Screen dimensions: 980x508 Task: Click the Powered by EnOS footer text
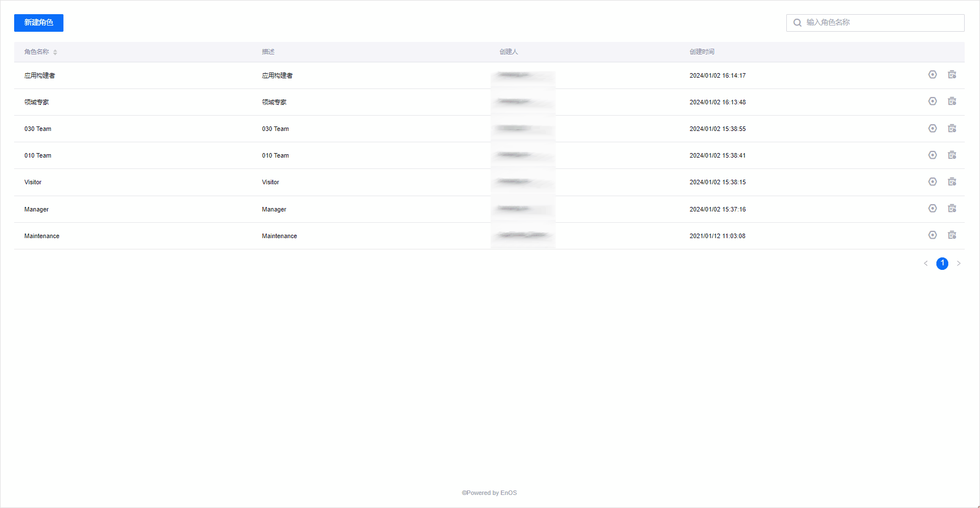pos(489,493)
